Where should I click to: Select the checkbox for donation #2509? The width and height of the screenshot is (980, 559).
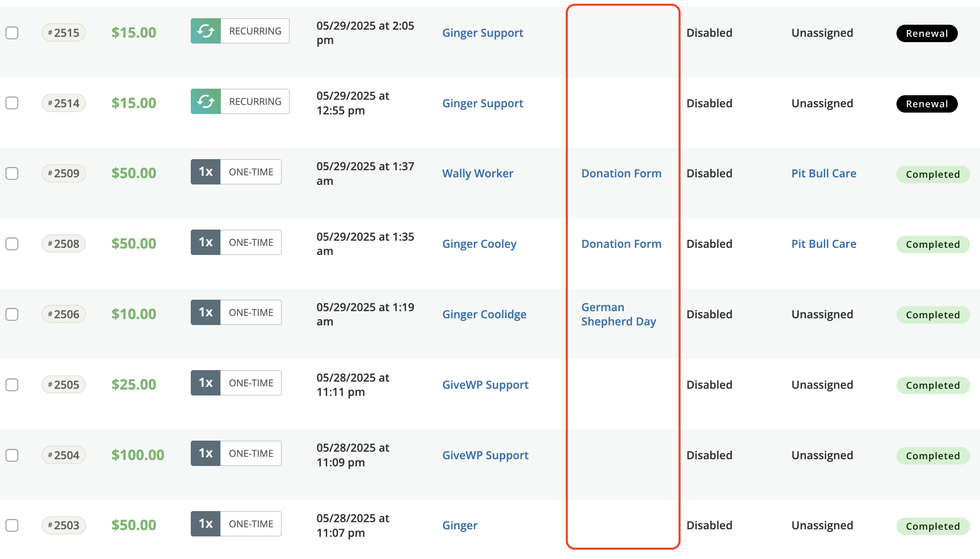tap(12, 173)
